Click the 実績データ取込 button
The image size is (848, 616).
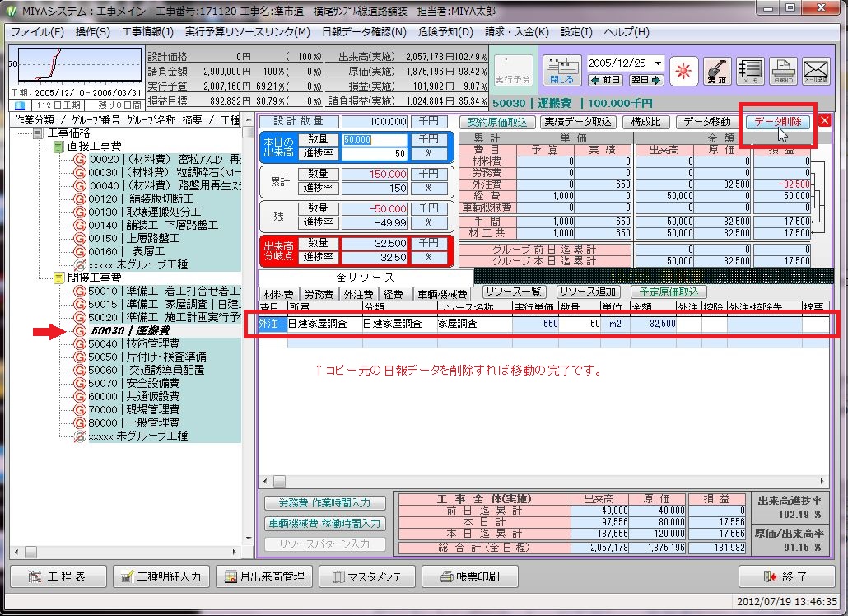click(578, 122)
